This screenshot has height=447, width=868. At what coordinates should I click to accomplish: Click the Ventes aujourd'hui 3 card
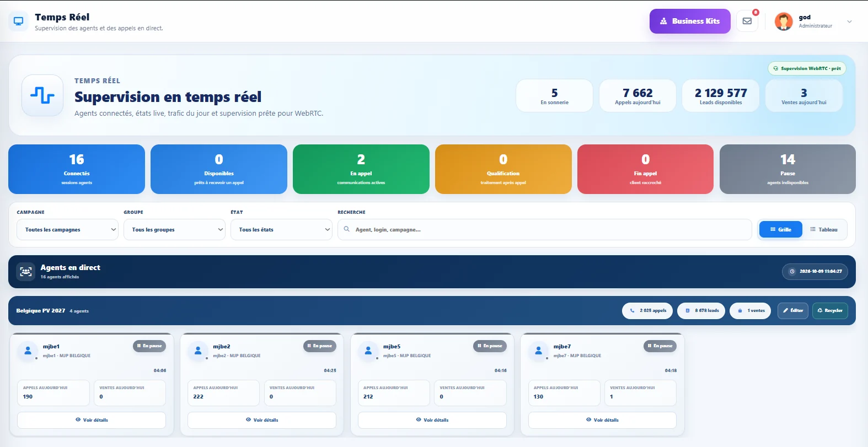click(804, 96)
